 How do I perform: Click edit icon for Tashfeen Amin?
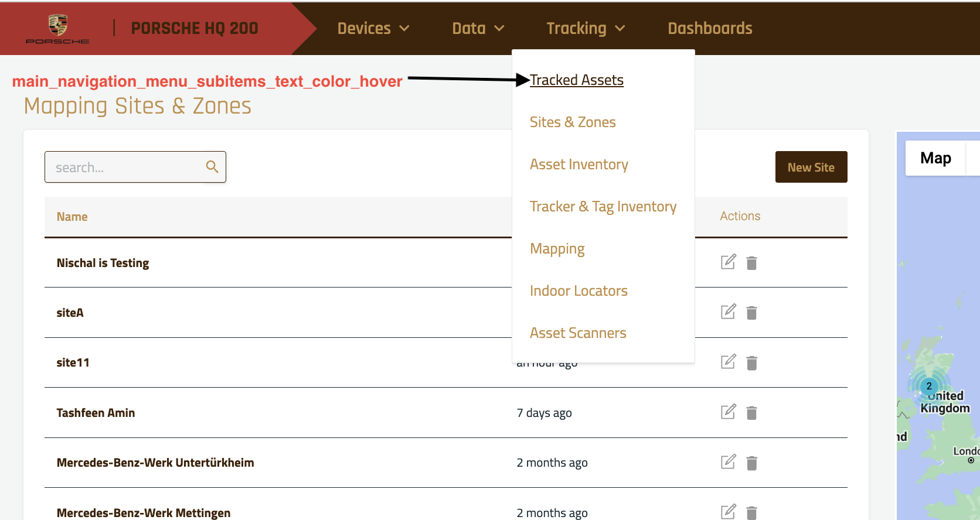(728, 412)
